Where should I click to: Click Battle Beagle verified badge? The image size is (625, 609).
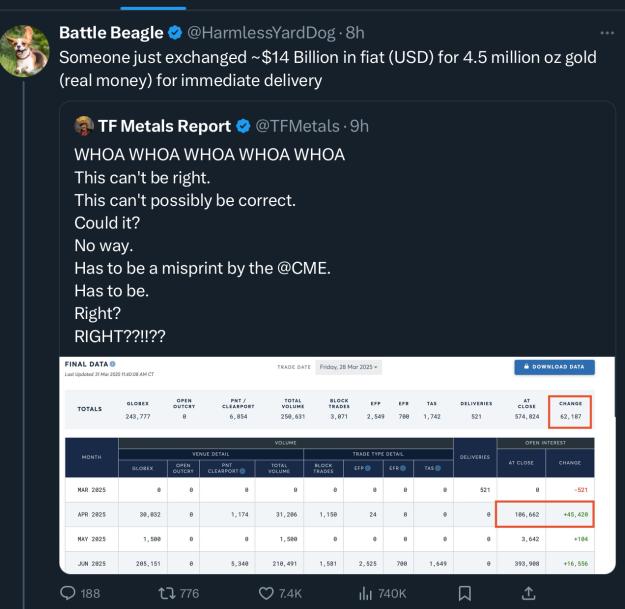click(175, 33)
